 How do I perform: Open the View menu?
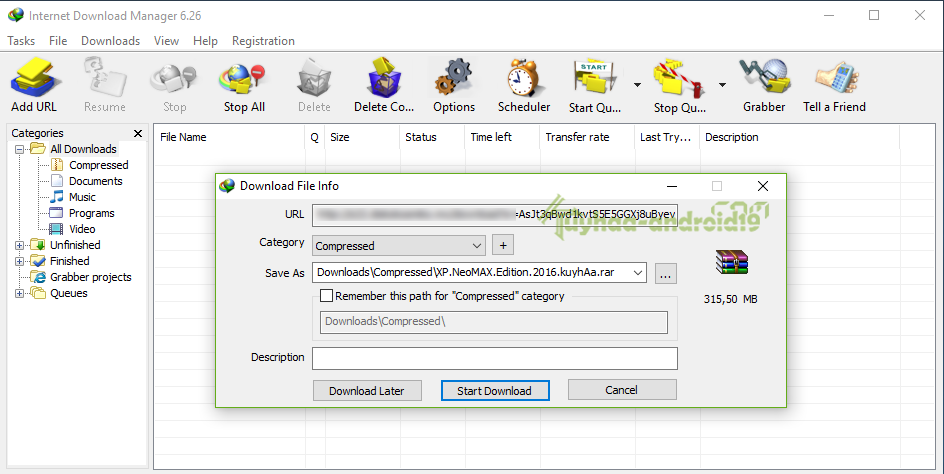166,41
